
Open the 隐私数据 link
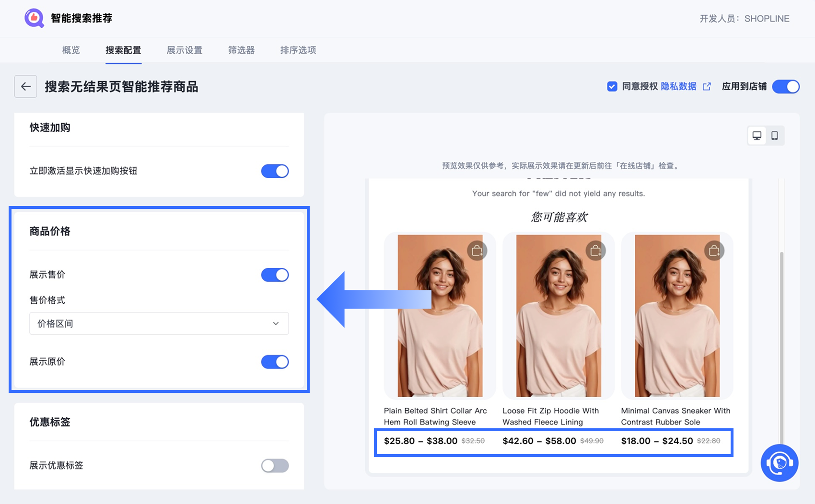(x=678, y=86)
